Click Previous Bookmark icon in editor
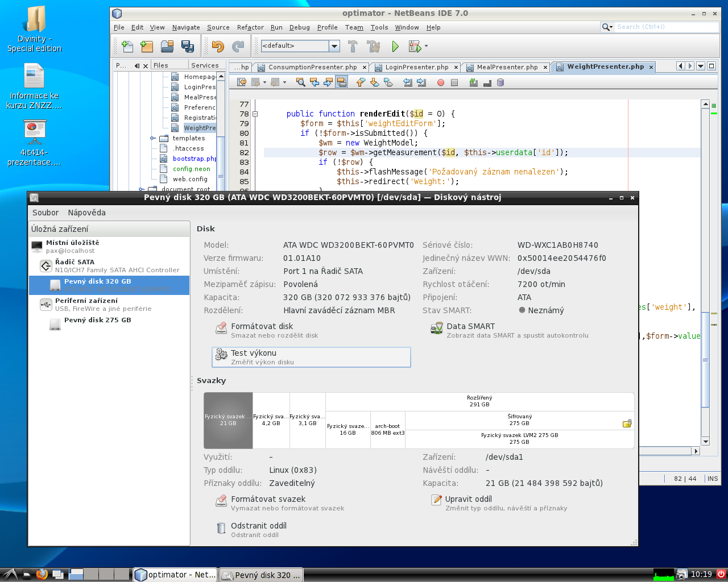This screenshot has height=582, width=728. pos(361,82)
